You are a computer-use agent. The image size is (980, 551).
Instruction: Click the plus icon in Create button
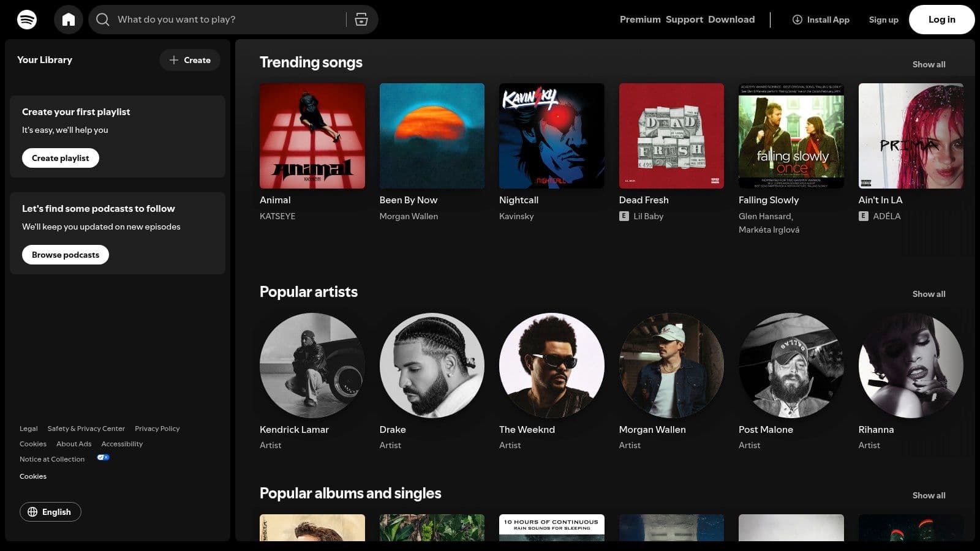pos(174,60)
